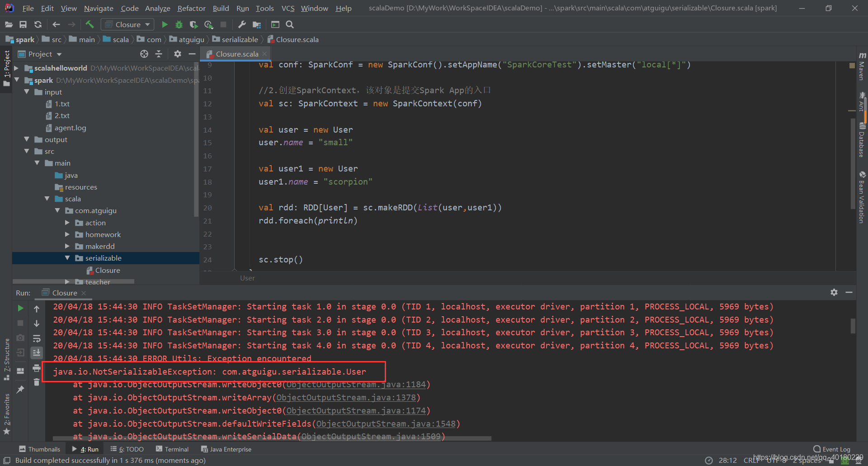Toggle soft-wrap in console output
Screen dimensions: 868x466
[x=37, y=338]
